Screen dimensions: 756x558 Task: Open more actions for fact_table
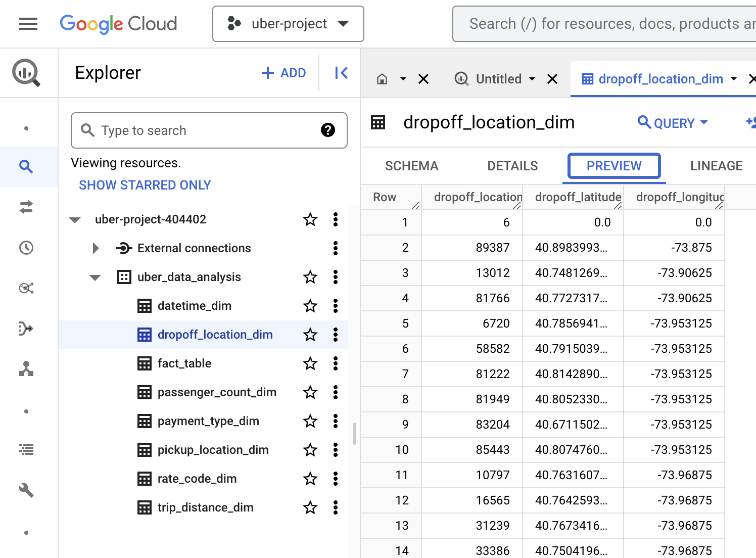[x=336, y=363]
